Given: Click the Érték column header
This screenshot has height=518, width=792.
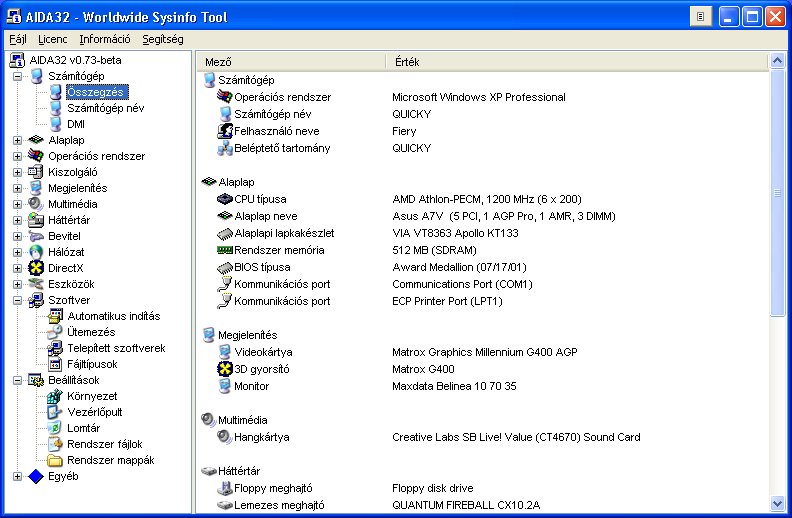Looking at the screenshot, I should point(577,62).
